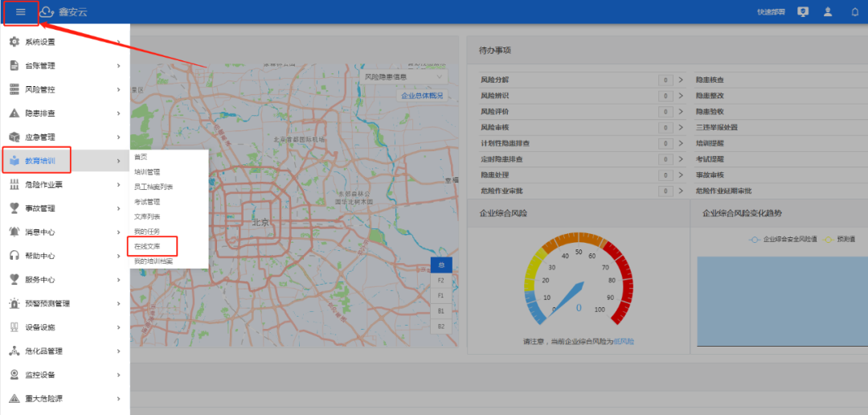The height and width of the screenshot is (415, 868).
Task: Select floor B1 on map selector
Action: point(440,310)
